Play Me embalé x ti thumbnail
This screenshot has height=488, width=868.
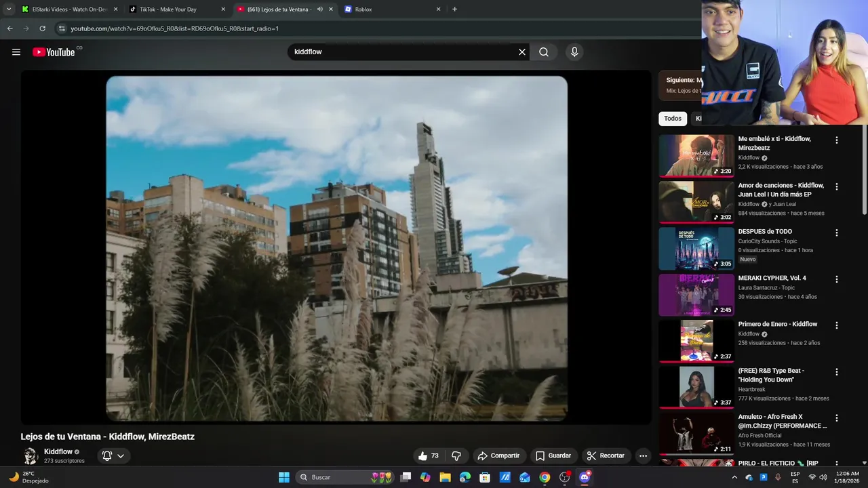[x=696, y=155]
